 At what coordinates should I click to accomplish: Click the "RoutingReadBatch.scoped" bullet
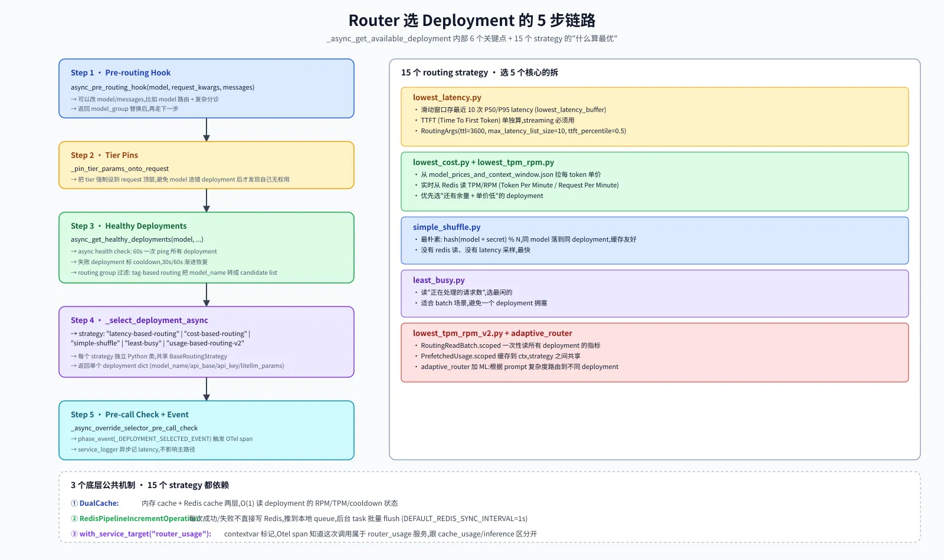[507, 345]
